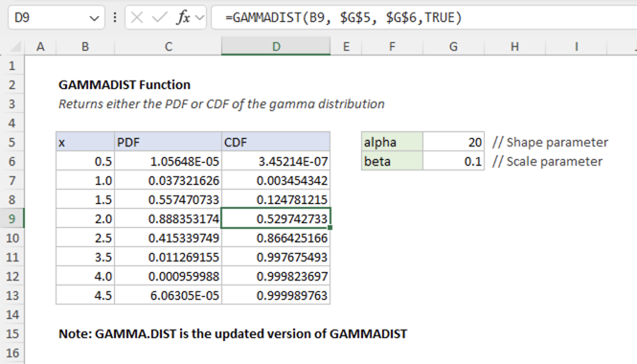Image resolution: width=637 pixels, height=364 pixels.
Task: Open the Insert Function fx icon
Action: click(183, 17)
